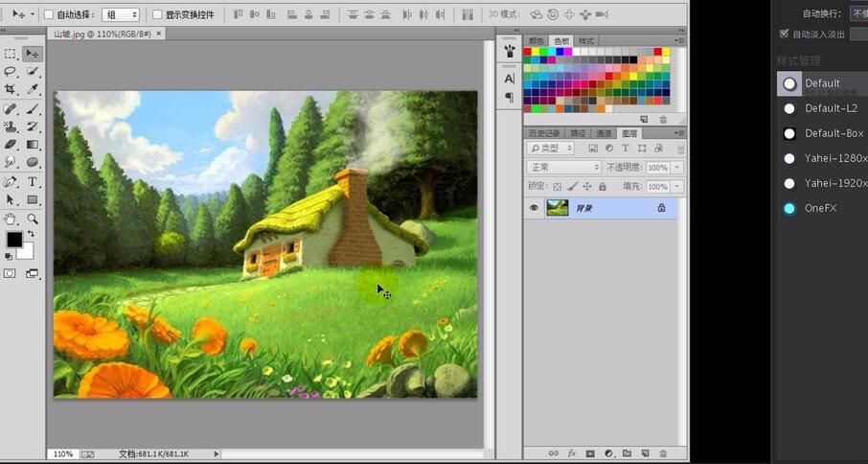Create a new layer from layers panel footer

[645, 453]
